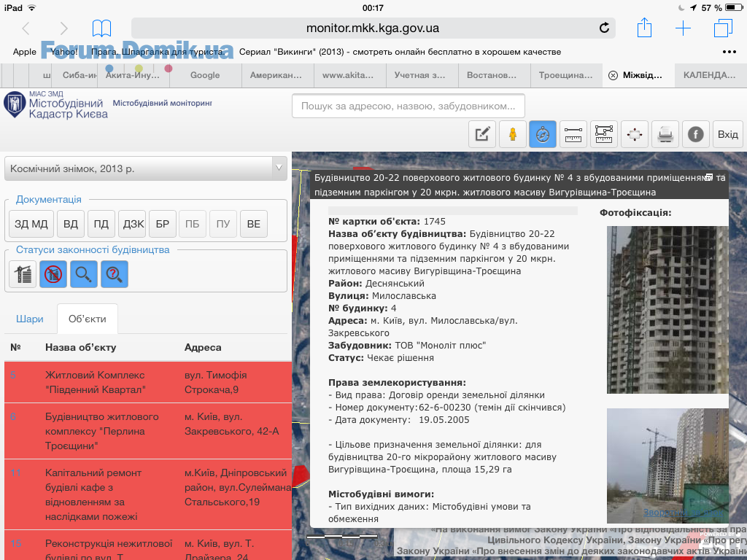This screenshot has height=560, width=747.
Task: Toggle the construction crane status filter
Action: [23, 274]
